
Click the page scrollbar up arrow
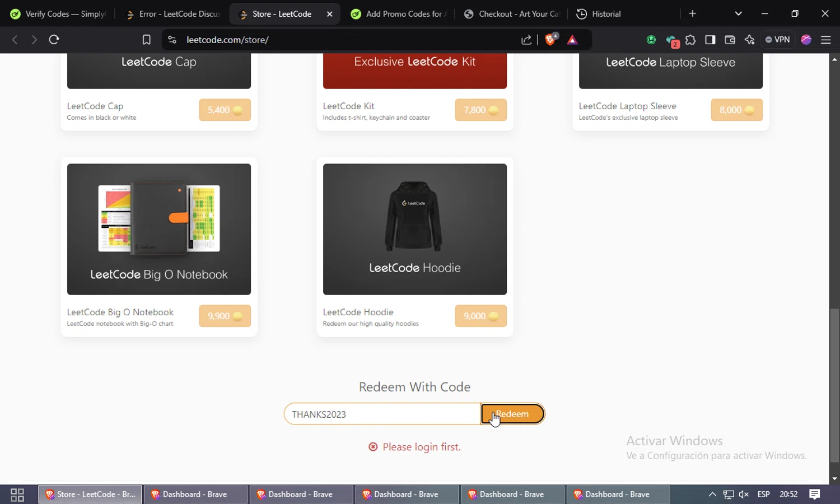(x=834, y=59)
